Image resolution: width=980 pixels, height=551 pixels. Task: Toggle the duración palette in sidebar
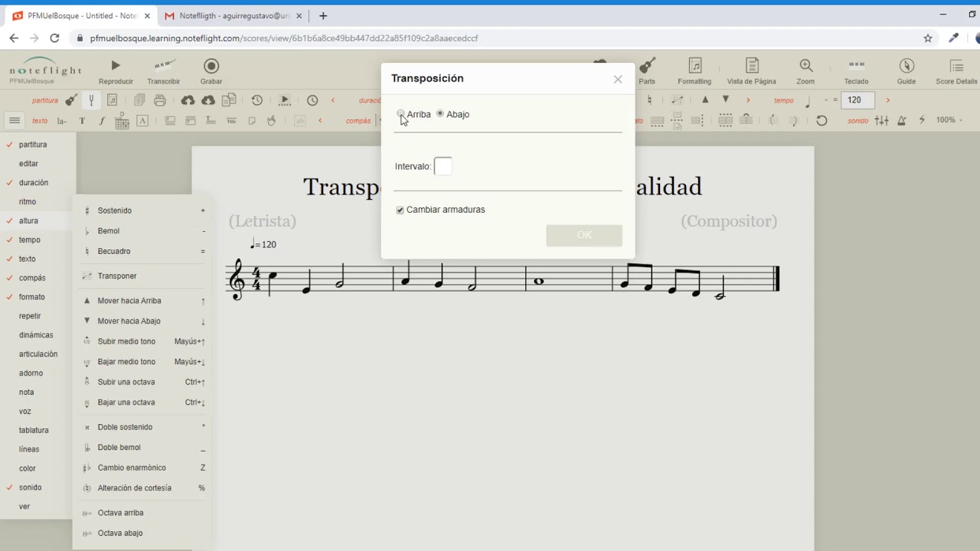[34, 183]
